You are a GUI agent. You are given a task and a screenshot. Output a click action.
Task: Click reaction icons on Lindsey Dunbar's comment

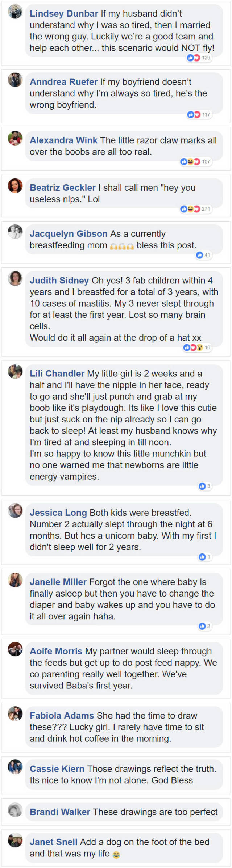194,58
